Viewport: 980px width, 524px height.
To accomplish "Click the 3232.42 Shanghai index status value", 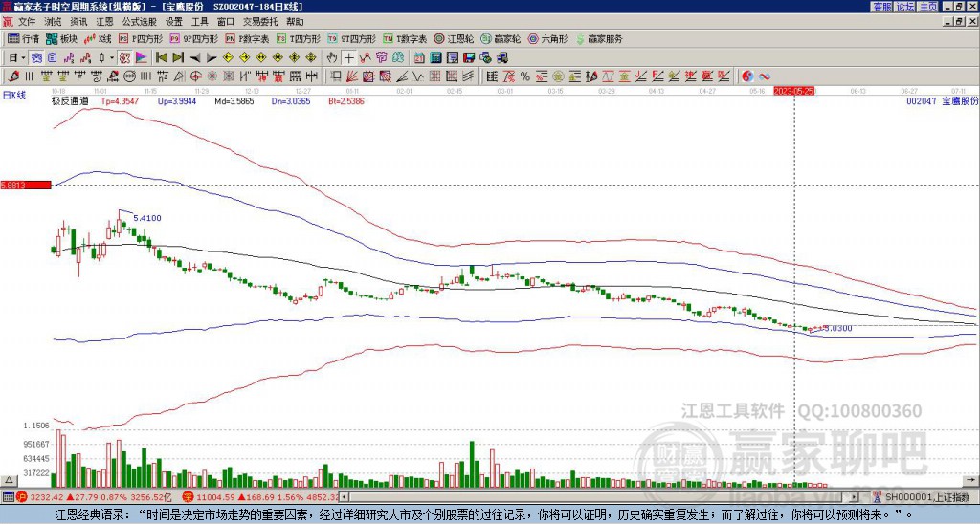I will [45, 497].
